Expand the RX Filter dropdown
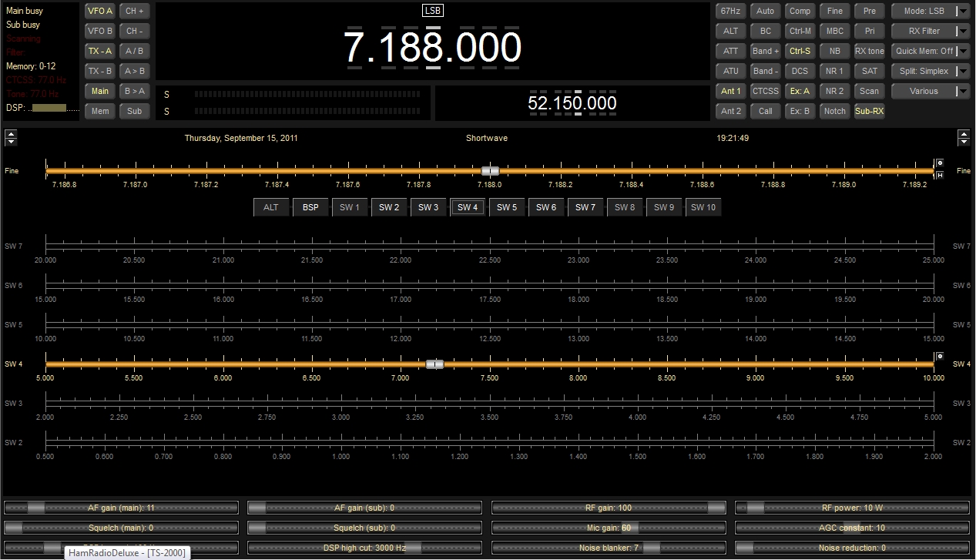The image size is (976, 560). 930,32
